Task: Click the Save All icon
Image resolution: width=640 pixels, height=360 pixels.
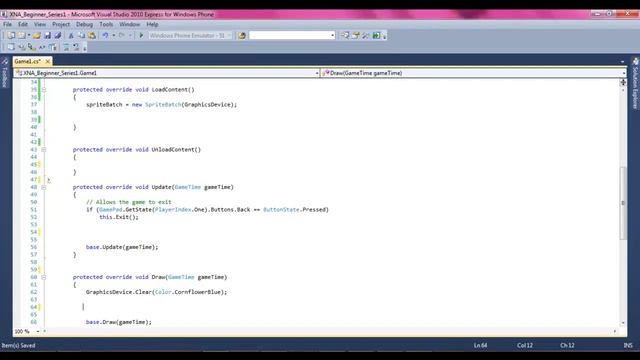Action: [58, 36]
